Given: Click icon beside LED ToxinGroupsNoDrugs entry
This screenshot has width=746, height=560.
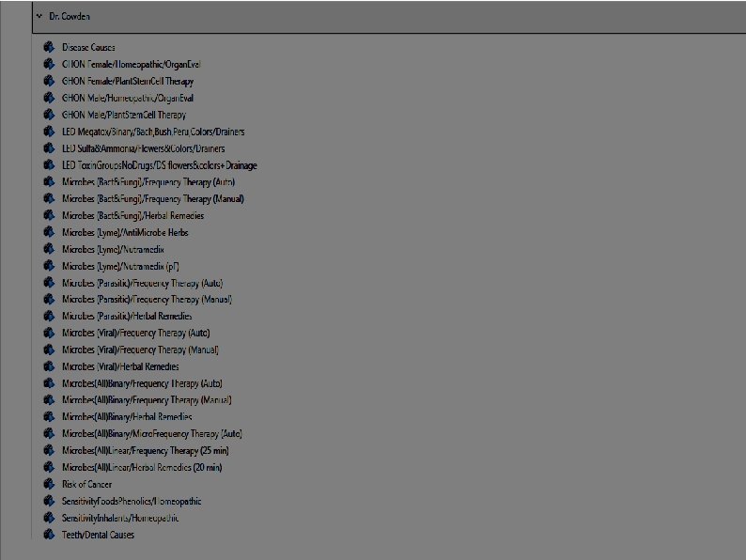Looking at the screenshot, I should tap(49, 164).
